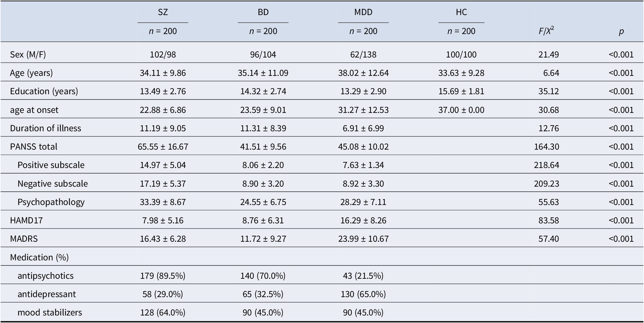Screen dimensions: 644x323
Task: Select the SZ column header
Action: 163,12
